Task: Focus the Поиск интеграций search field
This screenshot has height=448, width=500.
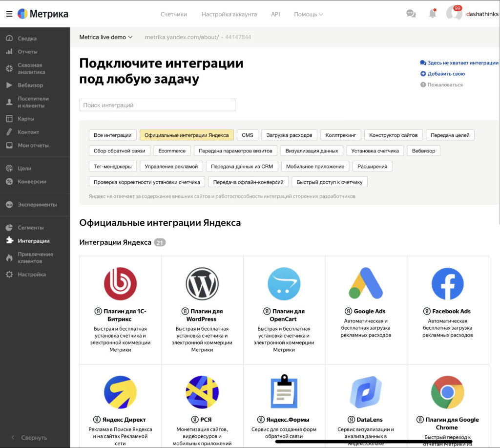Action: click(x=157, y=105)
